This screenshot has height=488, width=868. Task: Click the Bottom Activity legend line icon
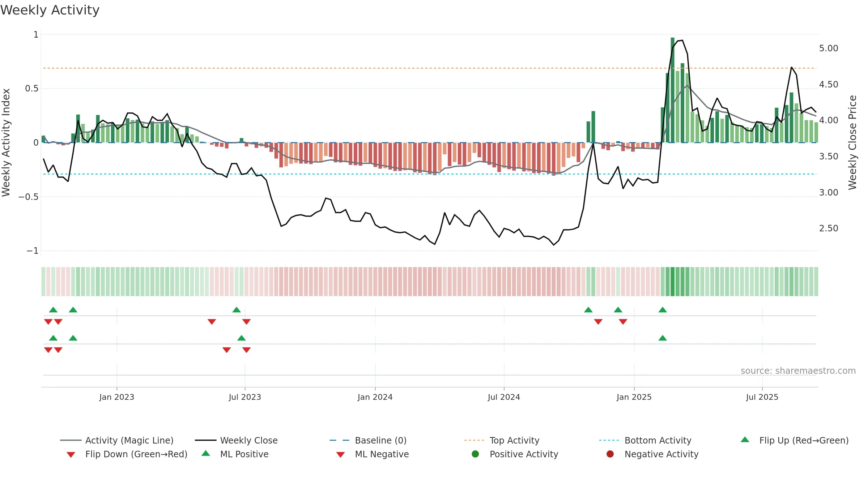(609, 440)
